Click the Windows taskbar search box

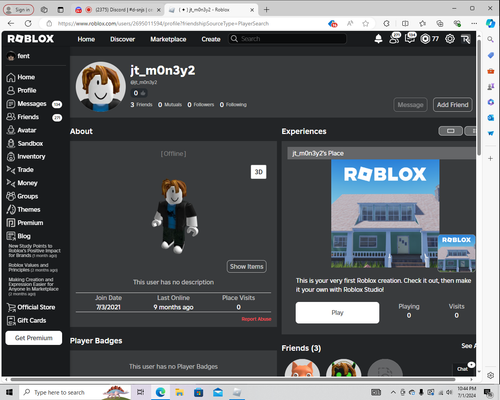[75, 392]
